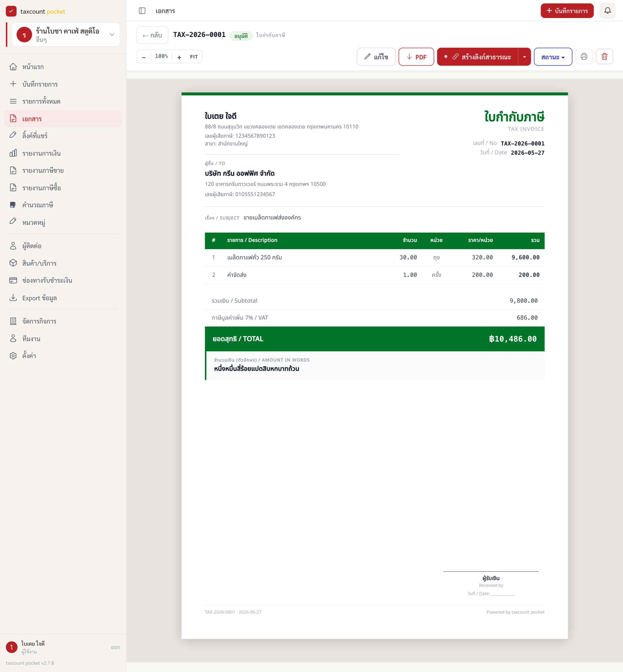The width and height of the screenshot is (623, 672).
Task: Open รายงานการเงิน chart report
Action: 63,153
